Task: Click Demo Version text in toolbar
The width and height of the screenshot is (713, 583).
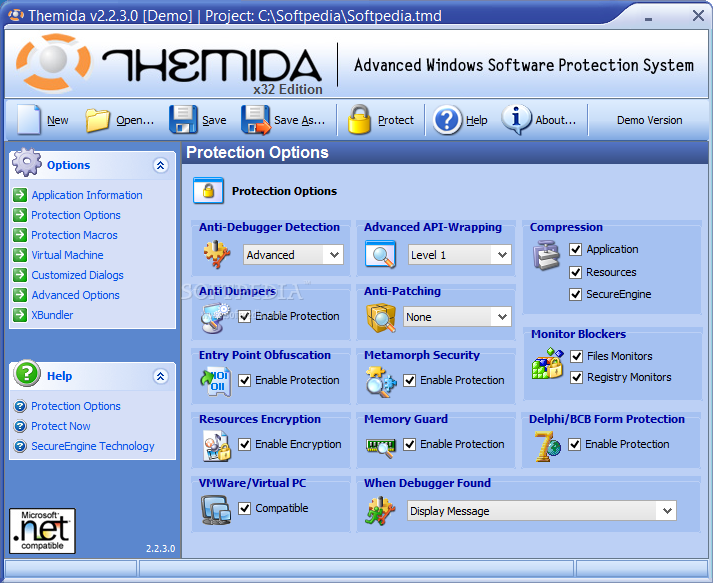Action: 649,120
